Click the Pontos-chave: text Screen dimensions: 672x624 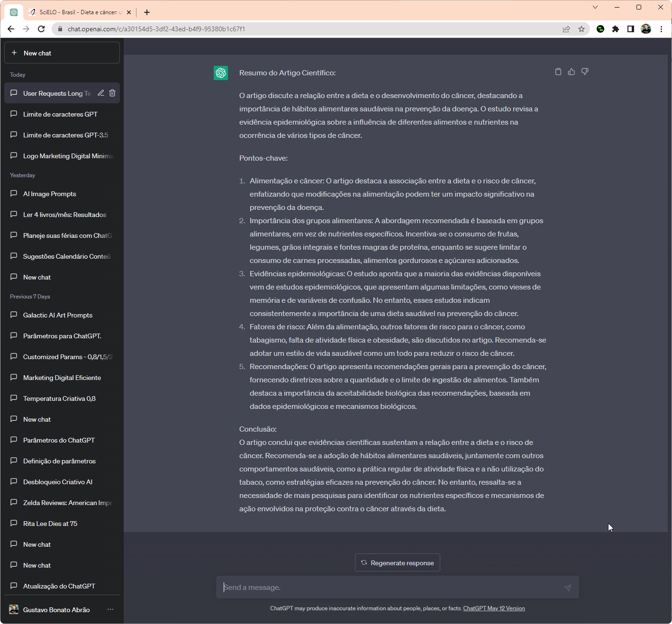(263, 158)
